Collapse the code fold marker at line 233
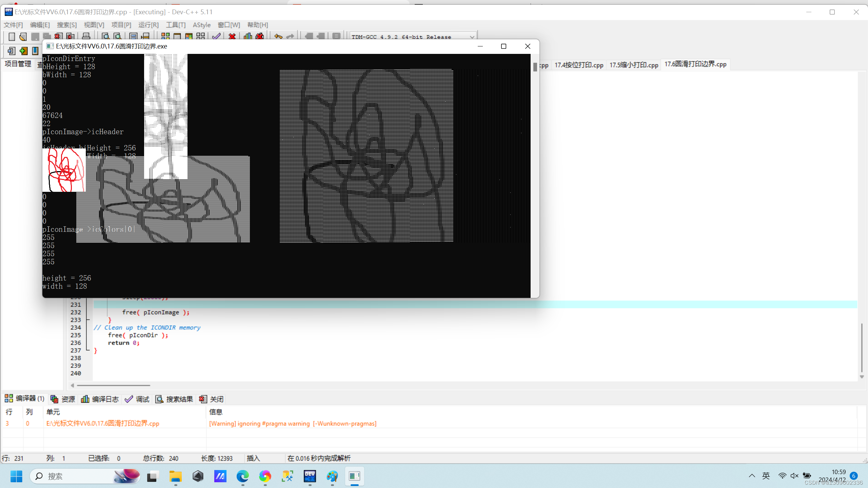Image resolution: width=868 pixels, height=488 pixels. (x=88, y=320)
